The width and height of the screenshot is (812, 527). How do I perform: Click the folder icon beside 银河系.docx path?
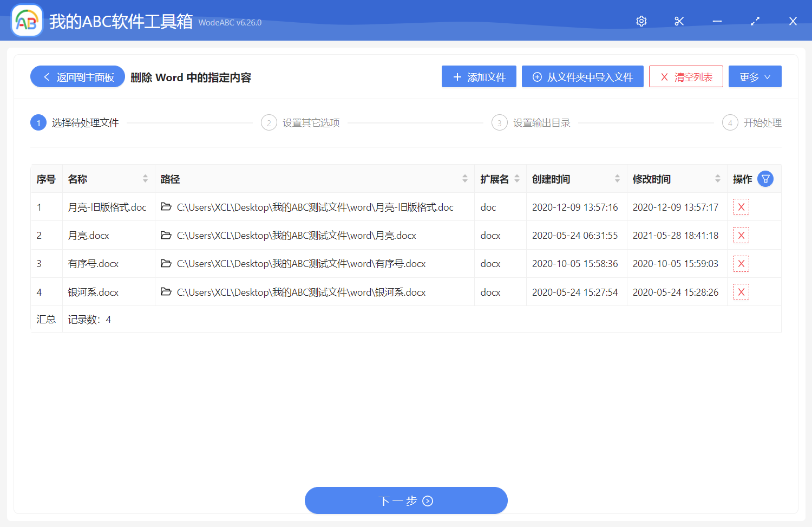pyautogui.click(x=166, y=292)
